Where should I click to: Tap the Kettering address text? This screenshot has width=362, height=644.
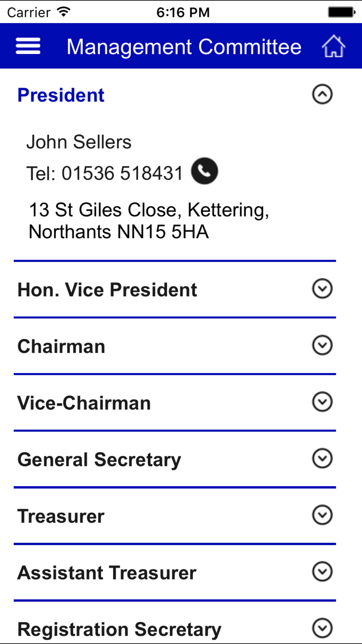pos(149,221)
